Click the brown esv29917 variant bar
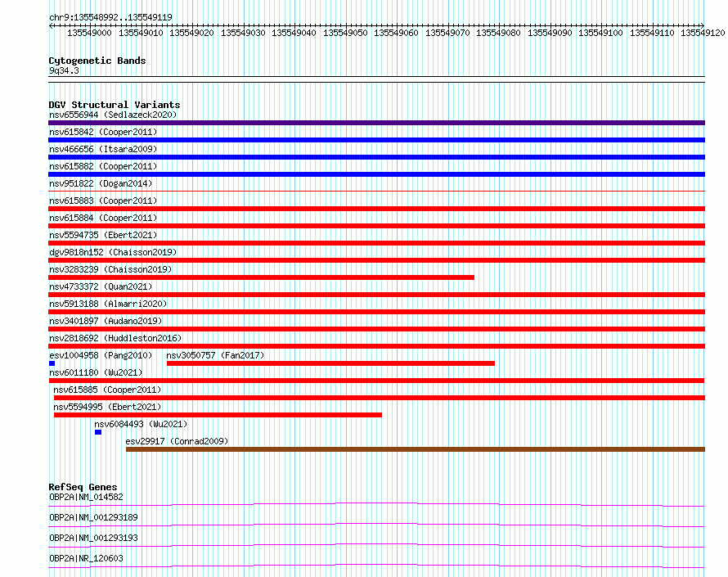This screenshot has width=728, height=577. click(416, 449)
